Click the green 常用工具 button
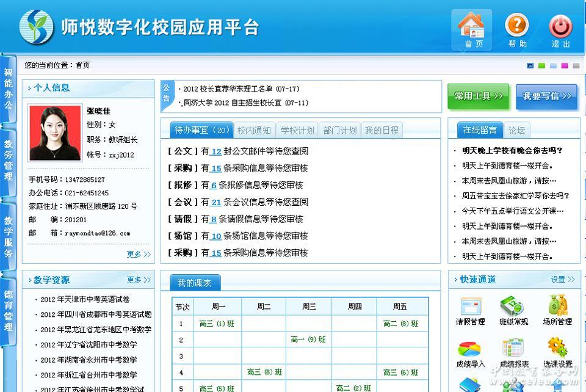 click(x=478, y=96)
